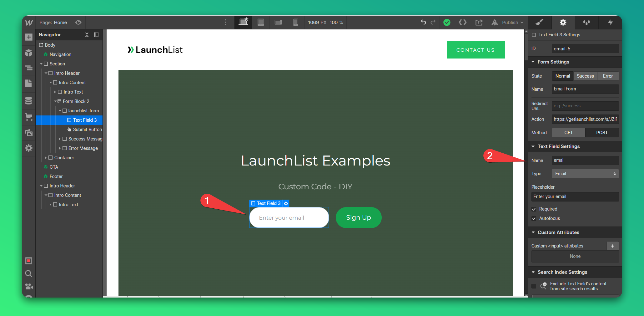Image resolution: width=644 pixels, height=316 pixels.
Task: Open the Element Settings gear tab
Action: (563, 22)
